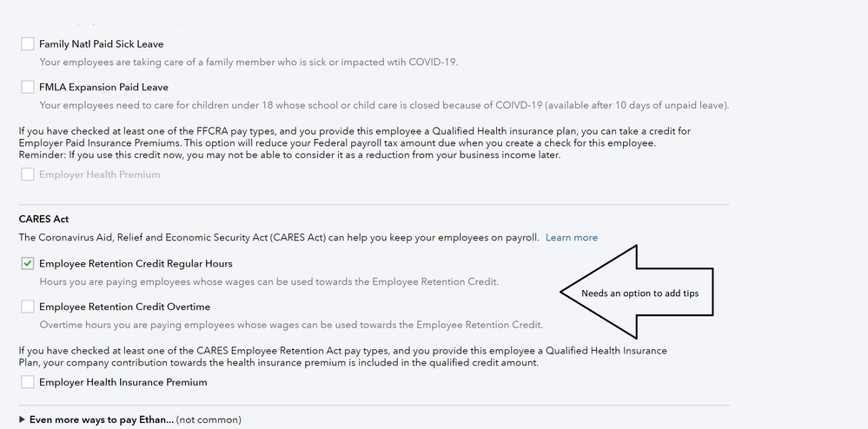Click the "(not common)" text
The image size is (868, 429).
209,419
